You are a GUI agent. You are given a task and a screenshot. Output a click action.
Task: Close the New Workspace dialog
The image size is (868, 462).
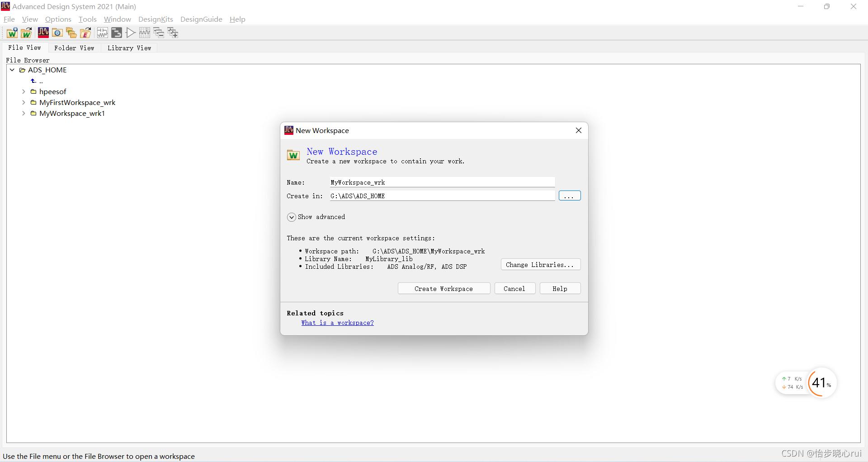tap(579, 130)
